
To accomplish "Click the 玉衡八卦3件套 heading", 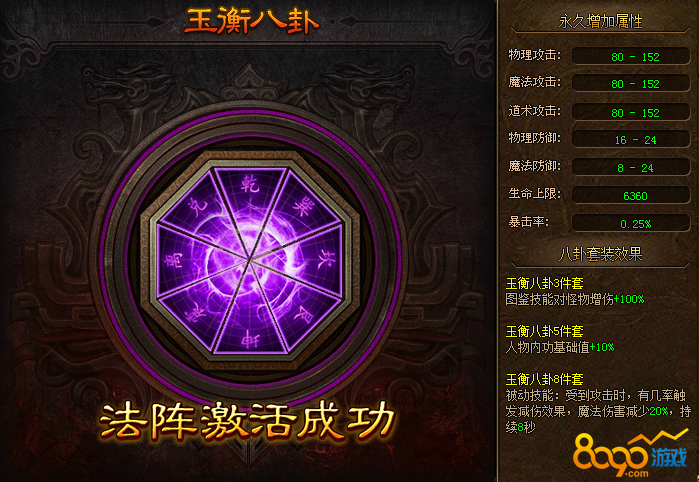I will click(544, 283).
